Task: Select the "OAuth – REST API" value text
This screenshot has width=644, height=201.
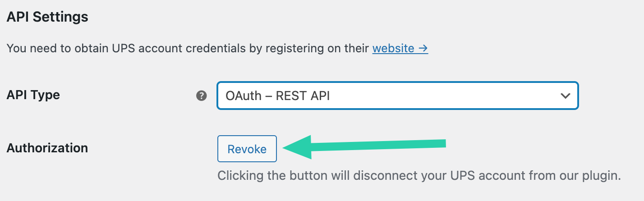Action: [277, 96]
